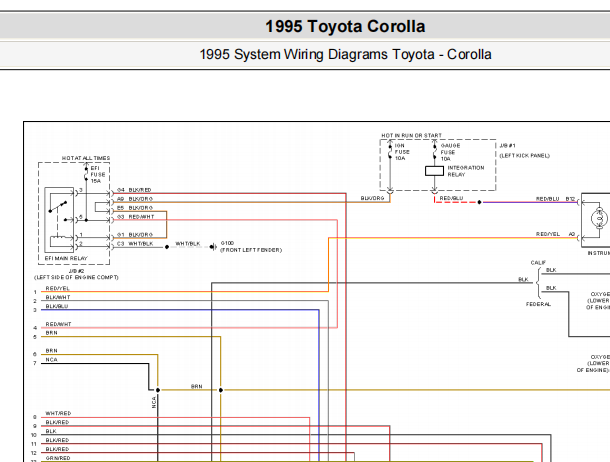Click the '1995 System Wiring Diagrams Toyota - Corolla' subtitle

[345, 54]
